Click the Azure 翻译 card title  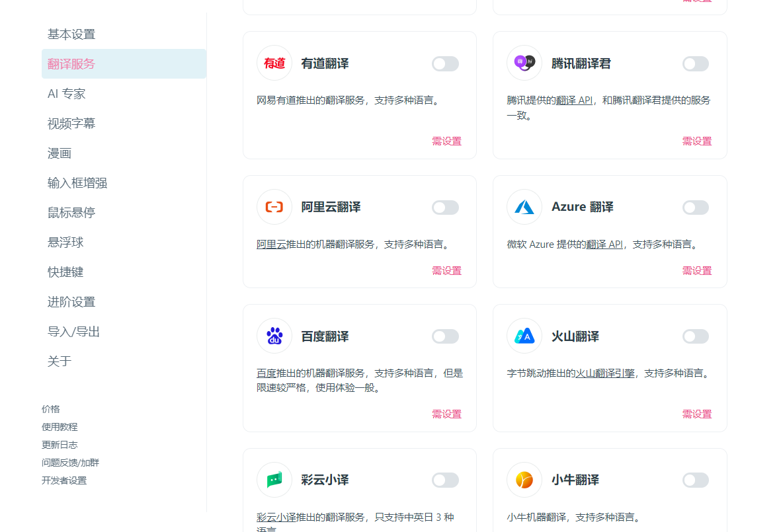[x=583, y=208]
